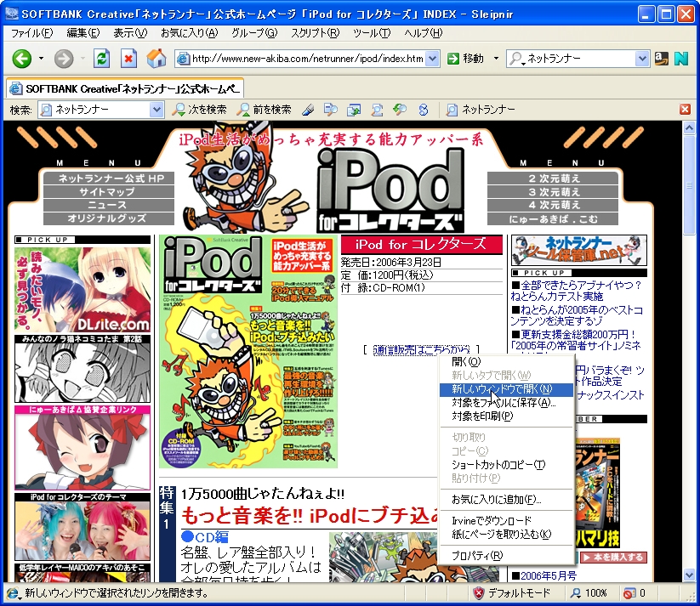700x606 pixels.
Task: Click the DLsite.com banner image
Action: pyautogui.click(x=83, y=290)
